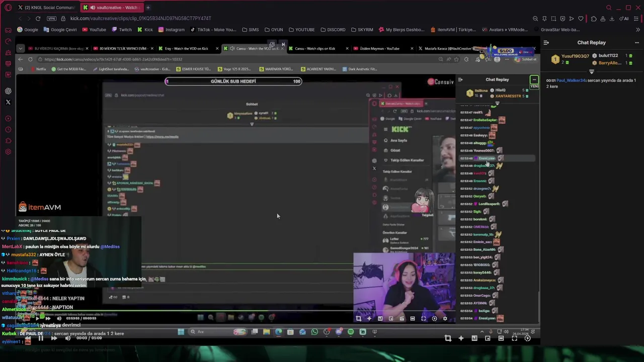The height and width of the screenshot is (362, 644).
Task: Reload the page with the refresh icon
Action: (38, 19)
